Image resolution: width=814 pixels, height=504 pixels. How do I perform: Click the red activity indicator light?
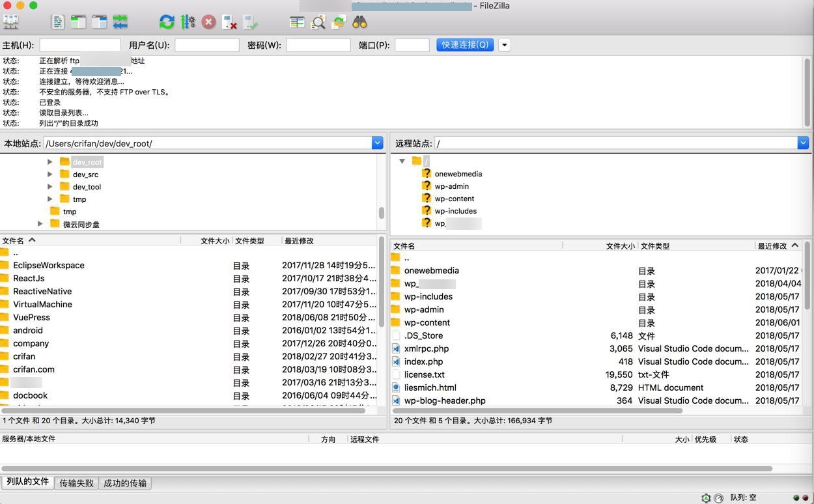point(806,498)
